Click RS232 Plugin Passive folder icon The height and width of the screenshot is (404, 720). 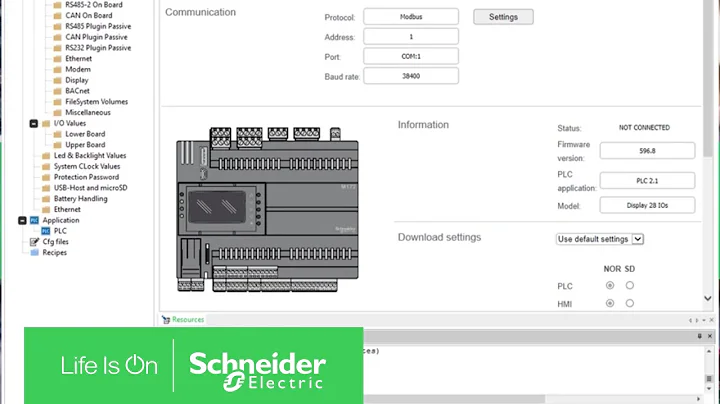[x=57, y=48]
